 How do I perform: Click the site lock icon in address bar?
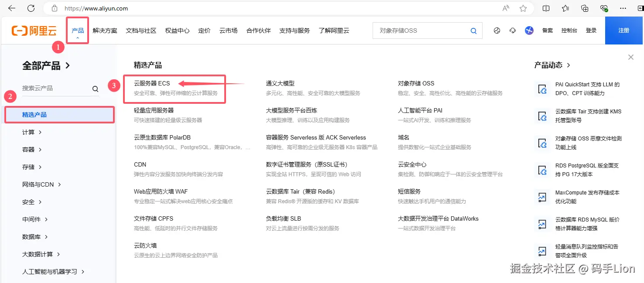(x=55, y=8)
